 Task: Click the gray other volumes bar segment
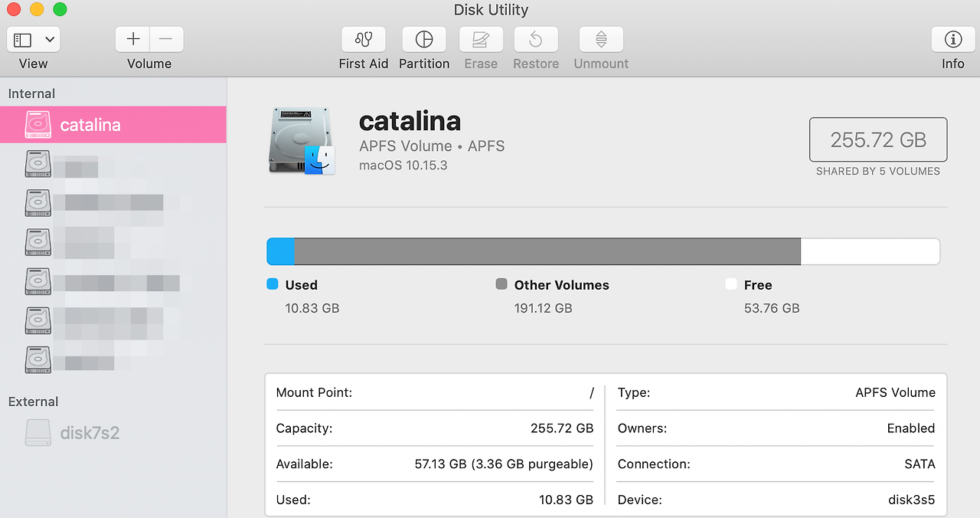point(547,251)
